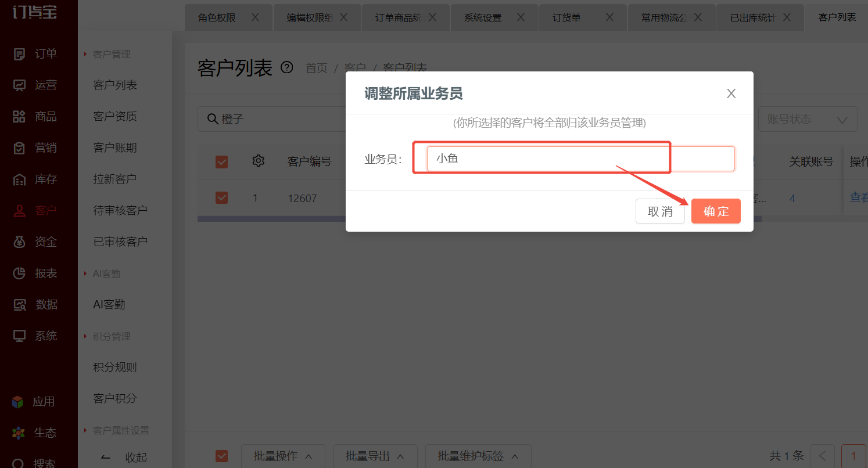
Task: Open the 运营 module in the left sidebar
Action: coord(35,85)
